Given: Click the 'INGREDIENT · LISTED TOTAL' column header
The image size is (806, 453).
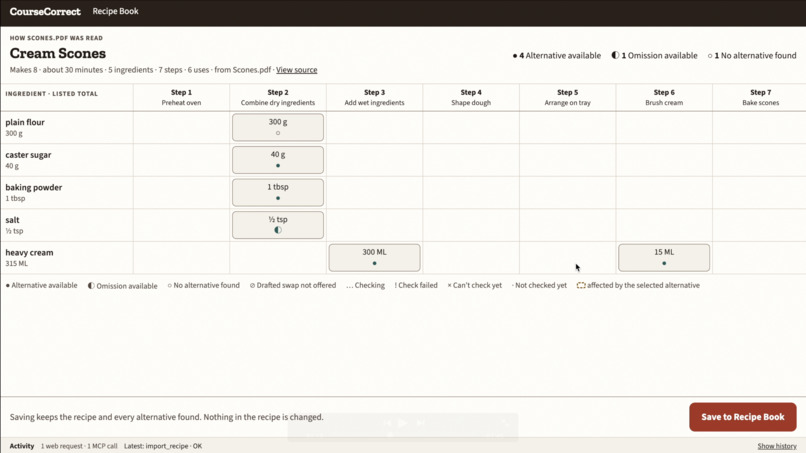Looking at the screenshot, I should (x=51, y=94).
